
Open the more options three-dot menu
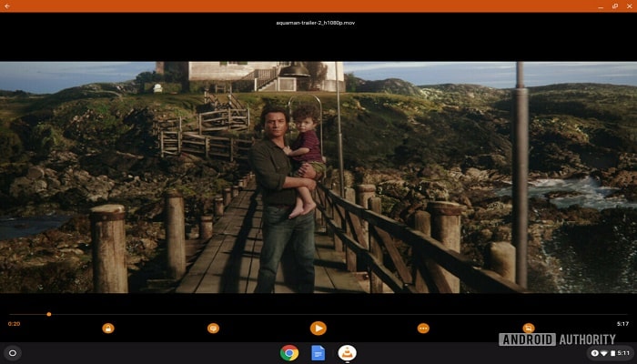tap(423, 328)
